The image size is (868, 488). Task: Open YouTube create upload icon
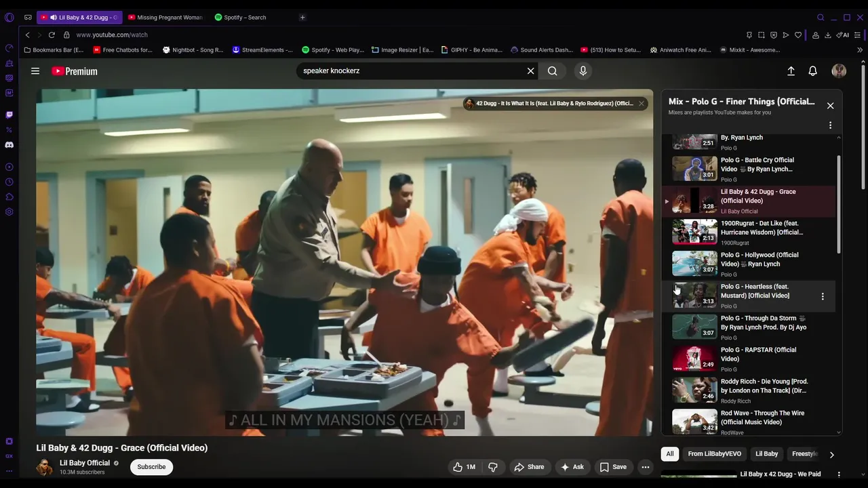[x=791, y=71]
